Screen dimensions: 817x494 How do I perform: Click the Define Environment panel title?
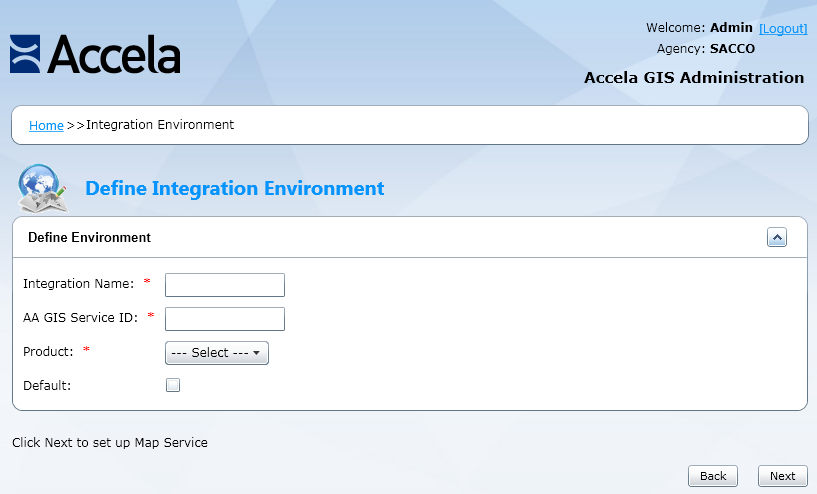[x=89, y=238]
